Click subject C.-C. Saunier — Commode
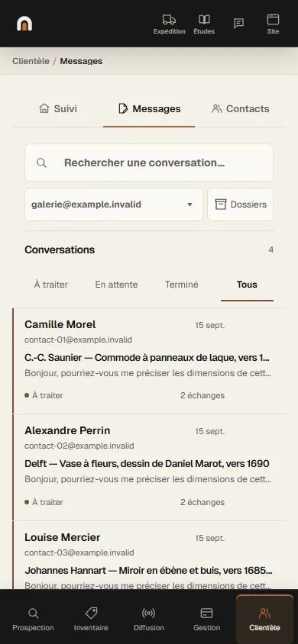298x644 pixels. coord(147,358)
